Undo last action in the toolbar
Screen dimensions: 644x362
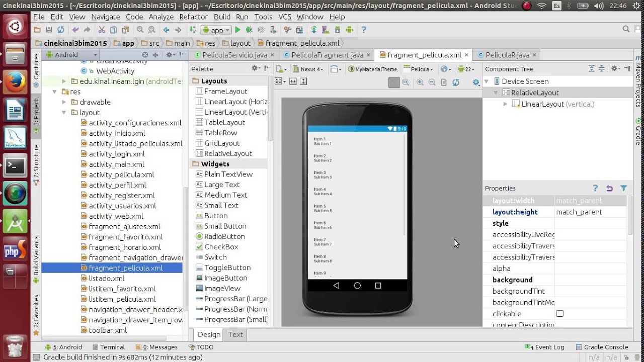[x=75, y=30]
